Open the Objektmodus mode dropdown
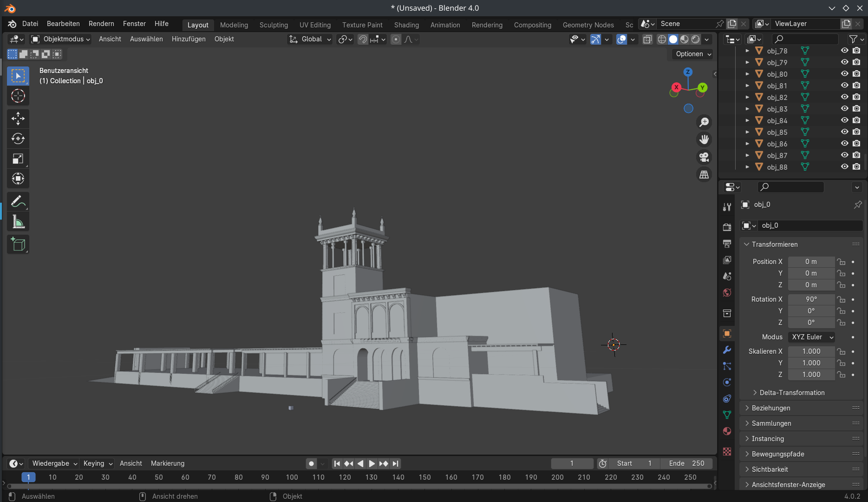 tap(60, 39)
